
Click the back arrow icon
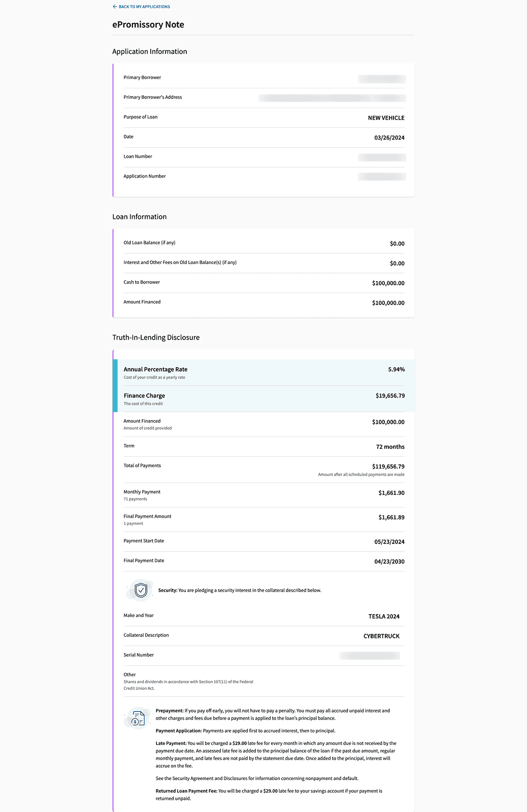[x=115, y=7]
